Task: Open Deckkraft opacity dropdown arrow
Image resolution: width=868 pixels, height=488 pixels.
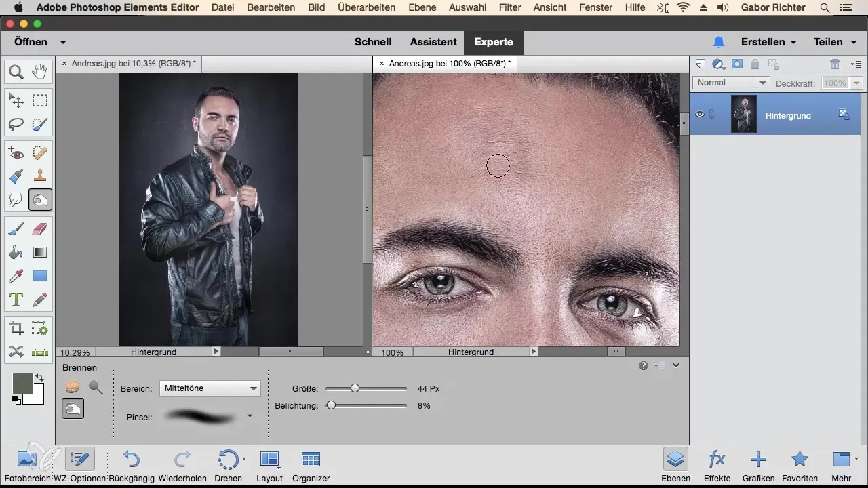Action: pyautogui.click(x=856, y=83)
